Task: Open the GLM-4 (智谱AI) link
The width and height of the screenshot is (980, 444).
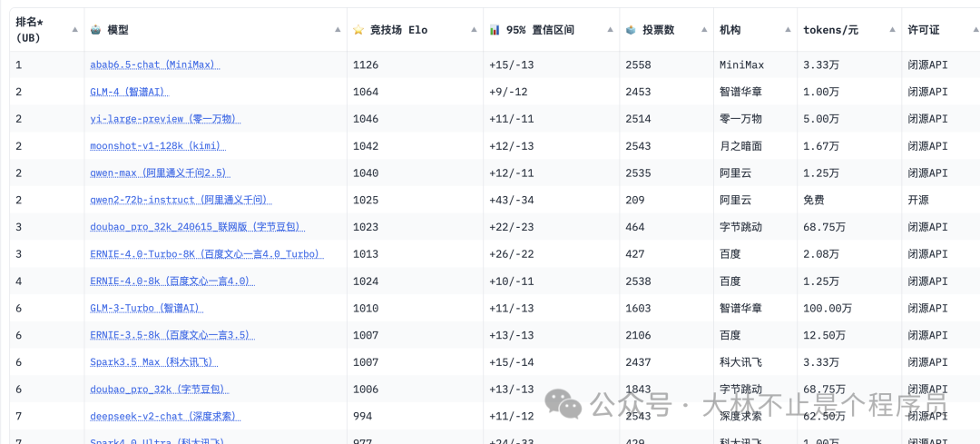Action: pyautogui.click(x=130, y=92)
